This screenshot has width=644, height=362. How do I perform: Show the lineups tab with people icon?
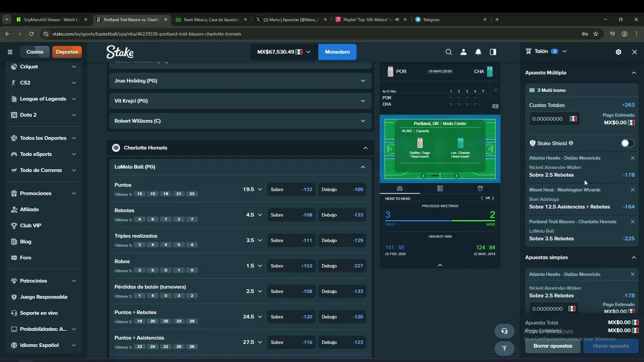click(400, 189)
